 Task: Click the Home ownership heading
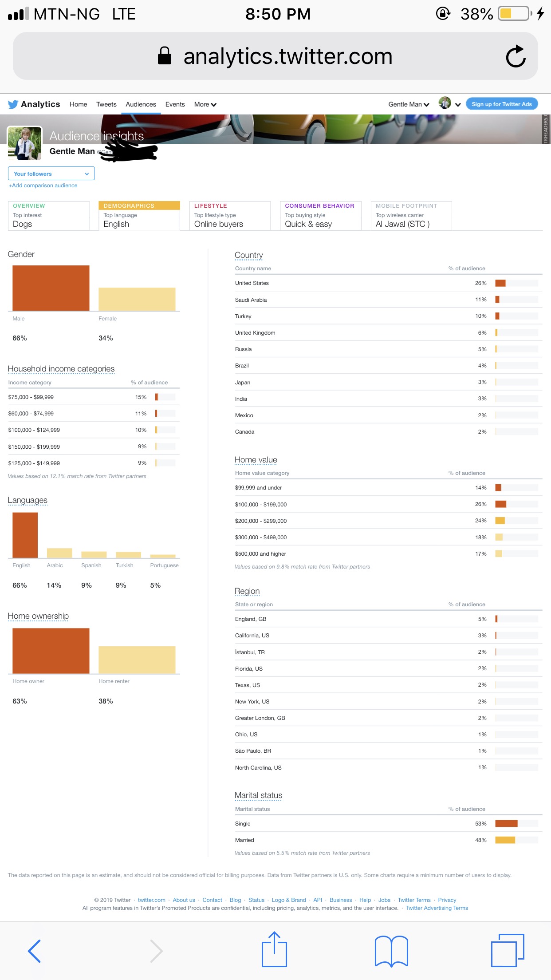[38, 616]
